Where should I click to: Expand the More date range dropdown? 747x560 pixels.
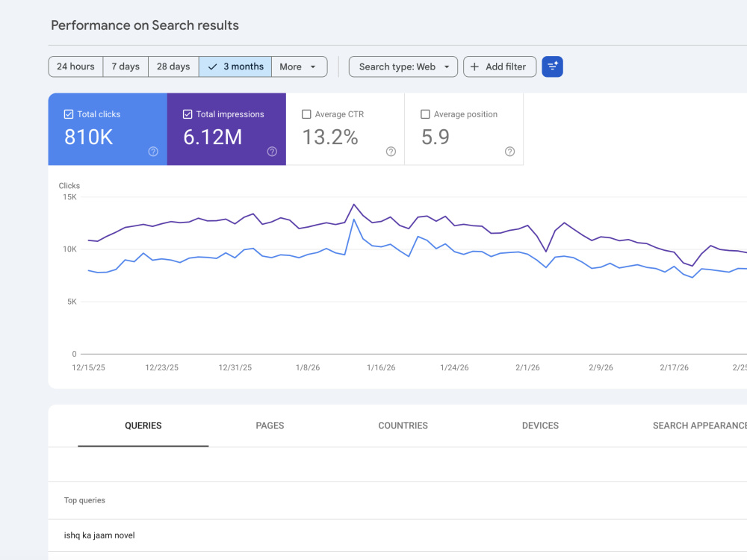(300, 66)
